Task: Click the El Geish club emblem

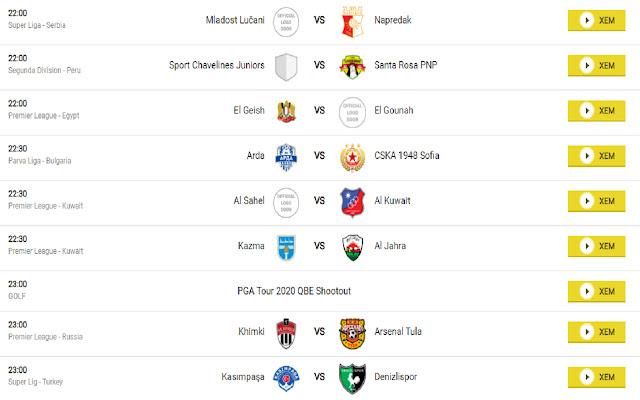Action: point(286,111)
